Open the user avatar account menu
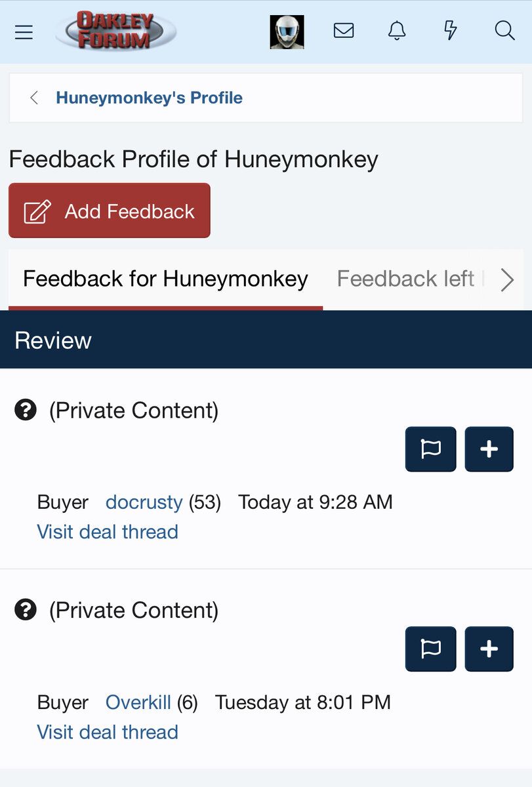This screenshot has width=532, height=787. point(287,31)
